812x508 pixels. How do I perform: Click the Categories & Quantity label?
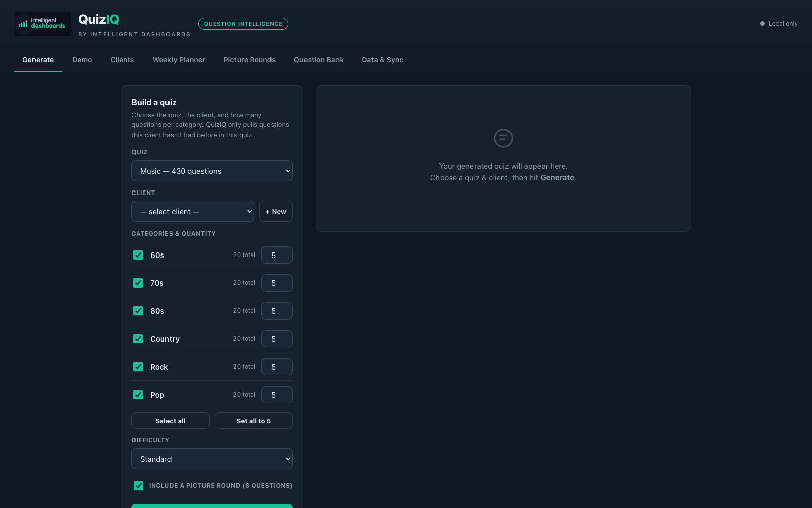174,234
